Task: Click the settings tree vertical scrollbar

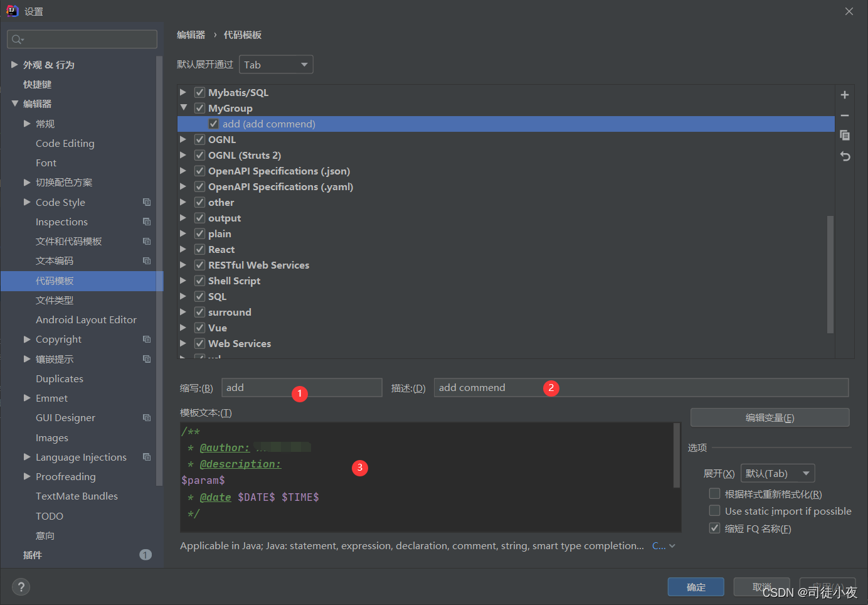Action: (x=159, y=270)
